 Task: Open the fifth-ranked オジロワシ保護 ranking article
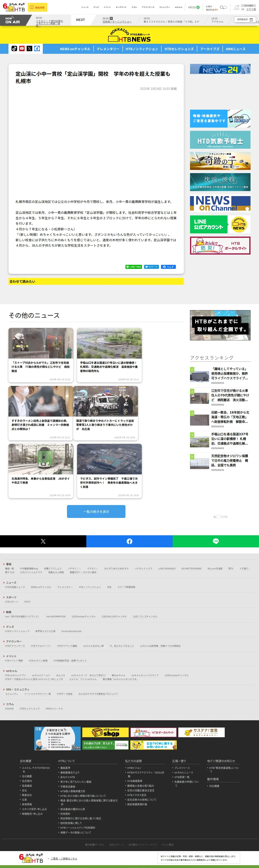pyautogui.click(x=220, y=463)
